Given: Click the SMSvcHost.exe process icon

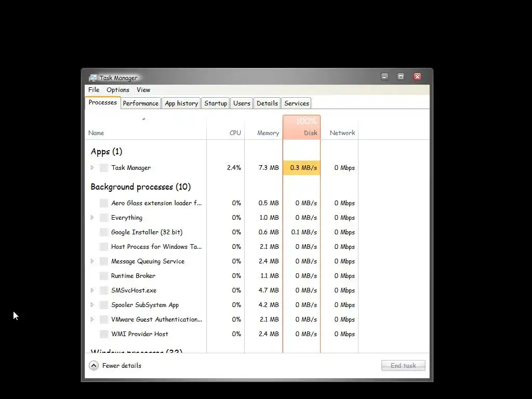Looking at the screenshot, I should pos(104,290).
